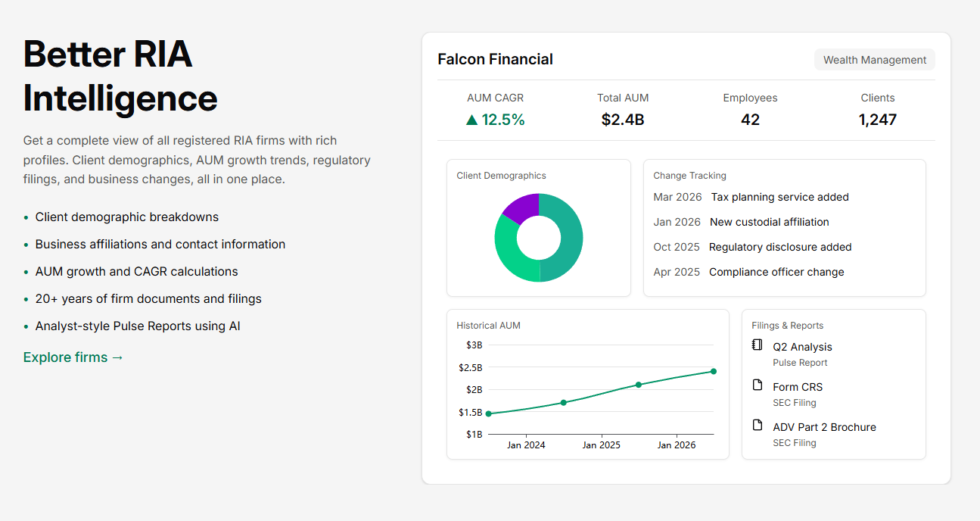Click the last data point on Historical AUM line
Screen dimensions: 980x521
point(714,371)
